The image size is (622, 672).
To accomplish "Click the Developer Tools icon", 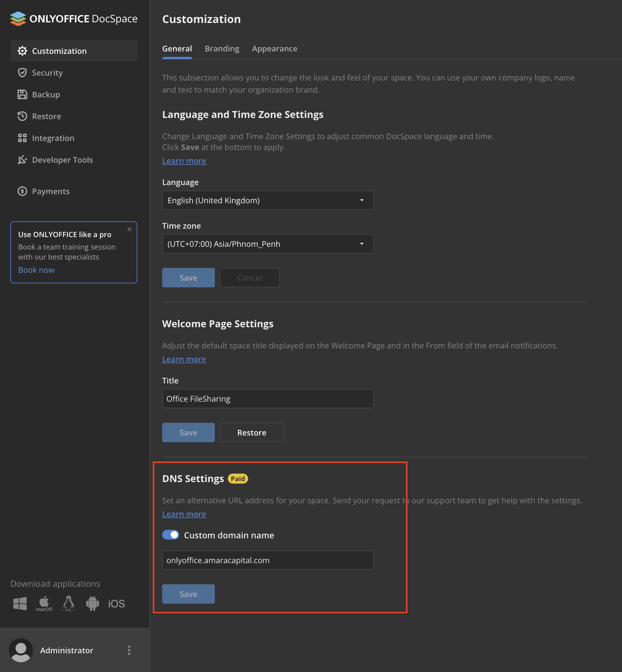I will (x=22, y=160).
